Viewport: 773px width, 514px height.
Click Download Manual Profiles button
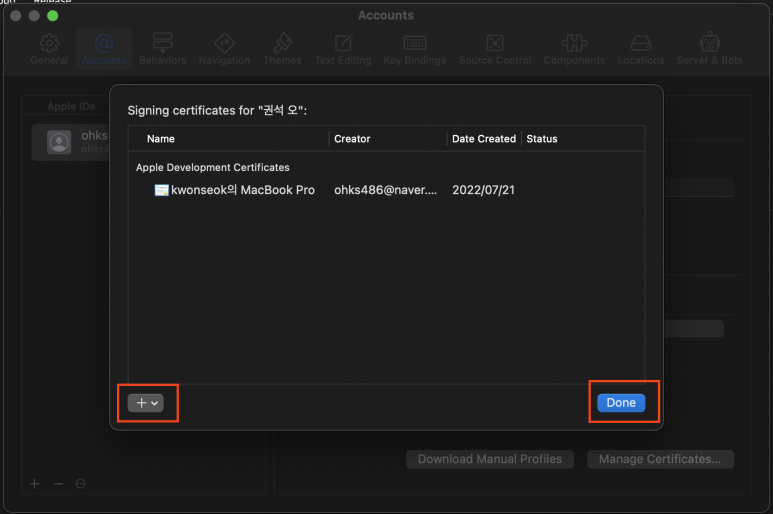[x=490, y=459]
